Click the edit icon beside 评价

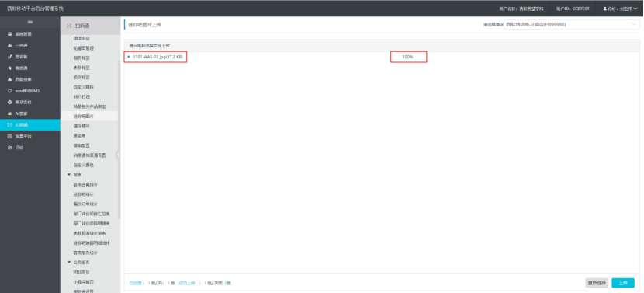click(9, 148)
